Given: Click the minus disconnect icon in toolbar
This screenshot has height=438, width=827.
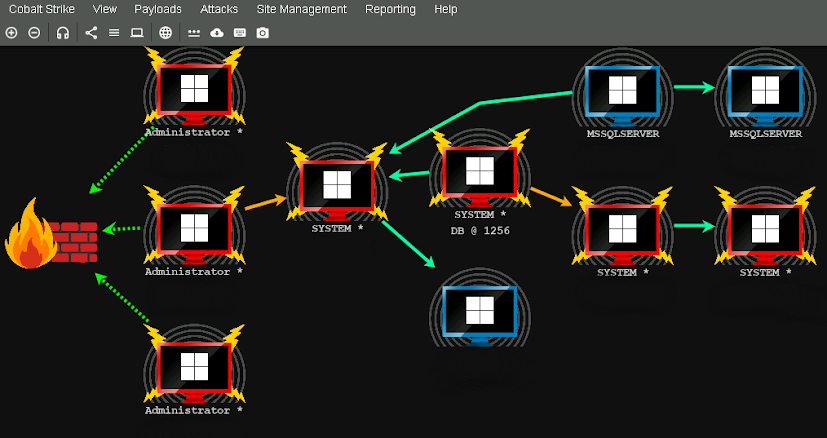Looking at the screenshot, I should pyautogui.click(x=34, y=32).
